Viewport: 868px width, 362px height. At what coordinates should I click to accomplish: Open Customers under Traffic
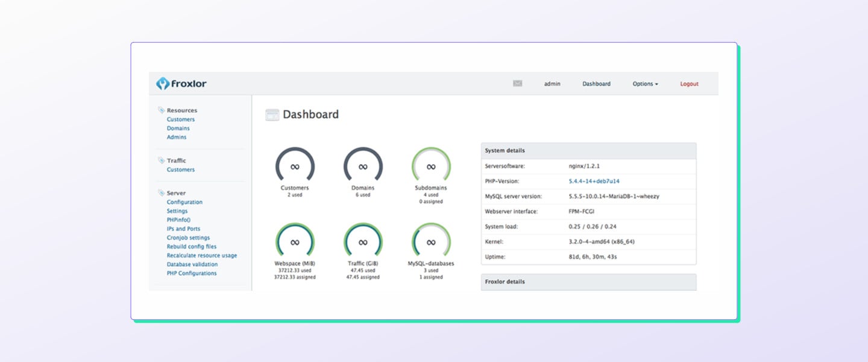[181, 170]
